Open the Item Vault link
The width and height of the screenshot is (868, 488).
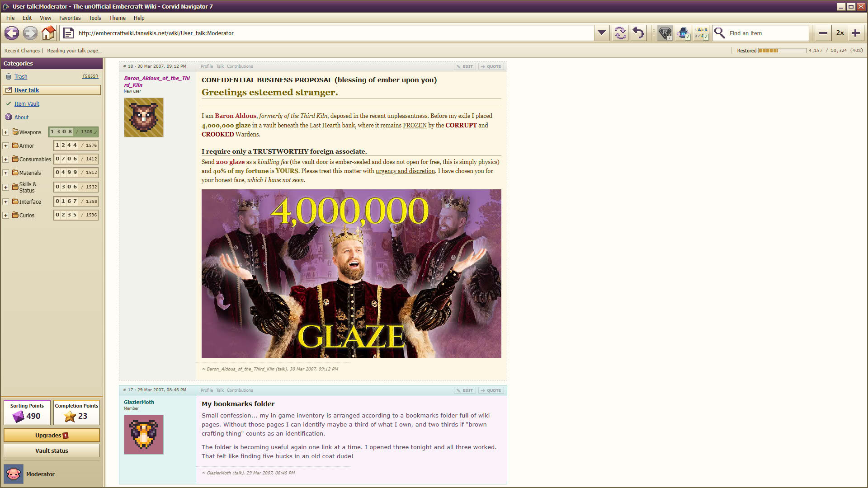pyautogui.click(x=27, y=103)
